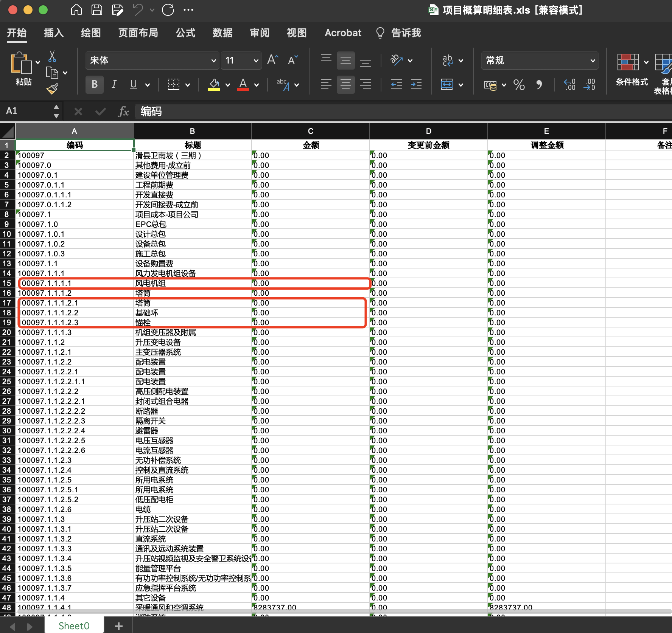Toggle center horizontal alignment
672x633 pixels.
(346, 84)
